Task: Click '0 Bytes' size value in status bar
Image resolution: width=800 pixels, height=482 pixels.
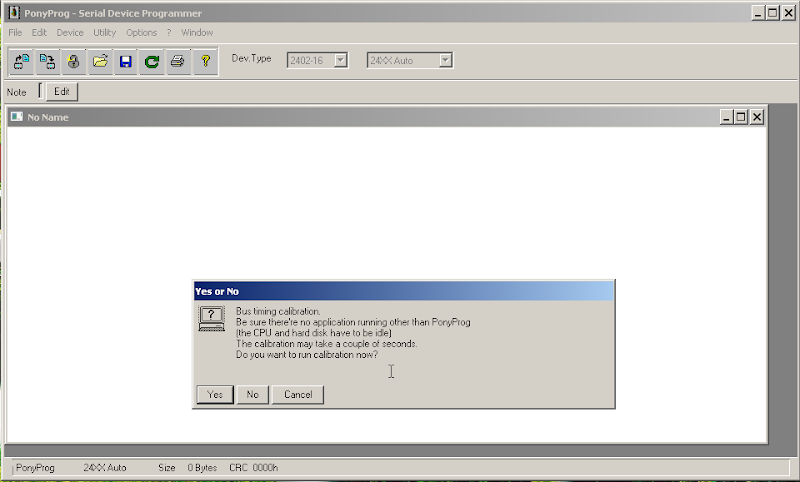Action: pos(202,468)
